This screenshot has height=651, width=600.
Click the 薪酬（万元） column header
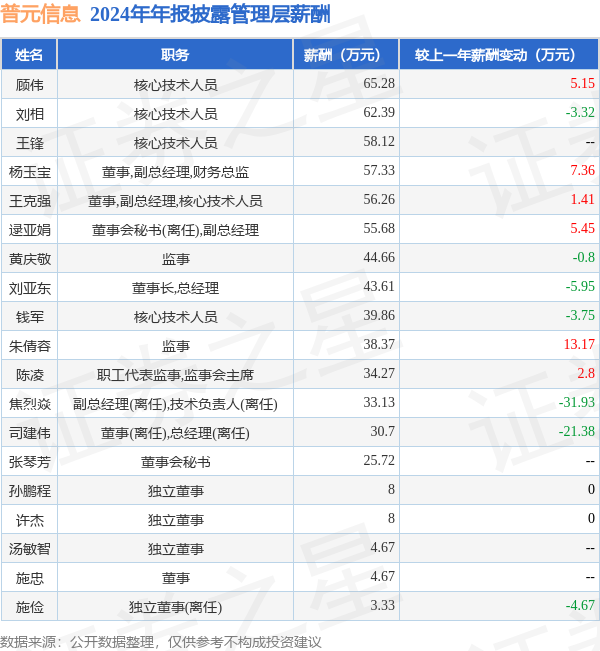point(346,54)
